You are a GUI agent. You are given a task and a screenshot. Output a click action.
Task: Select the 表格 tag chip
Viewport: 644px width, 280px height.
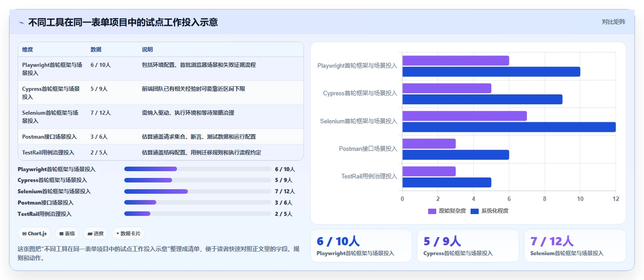tap(67, 233)
